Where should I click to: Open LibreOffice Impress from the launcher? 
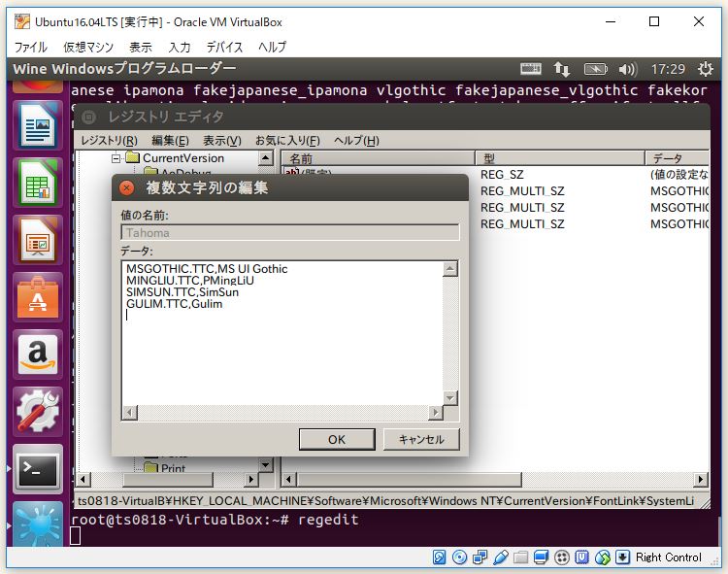click(38, 240)
